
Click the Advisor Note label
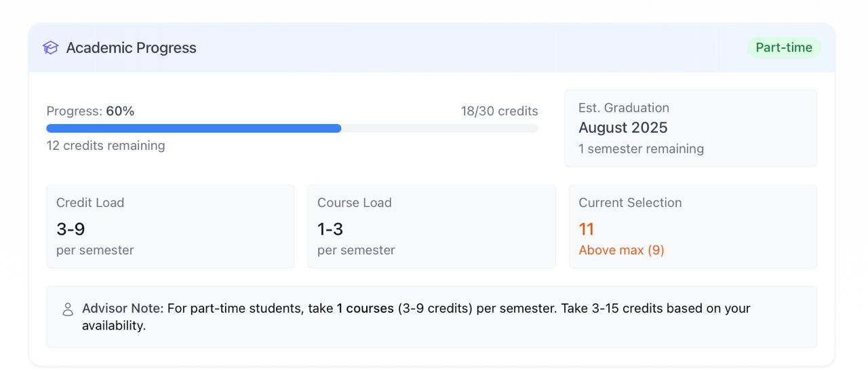click(123, 308)
